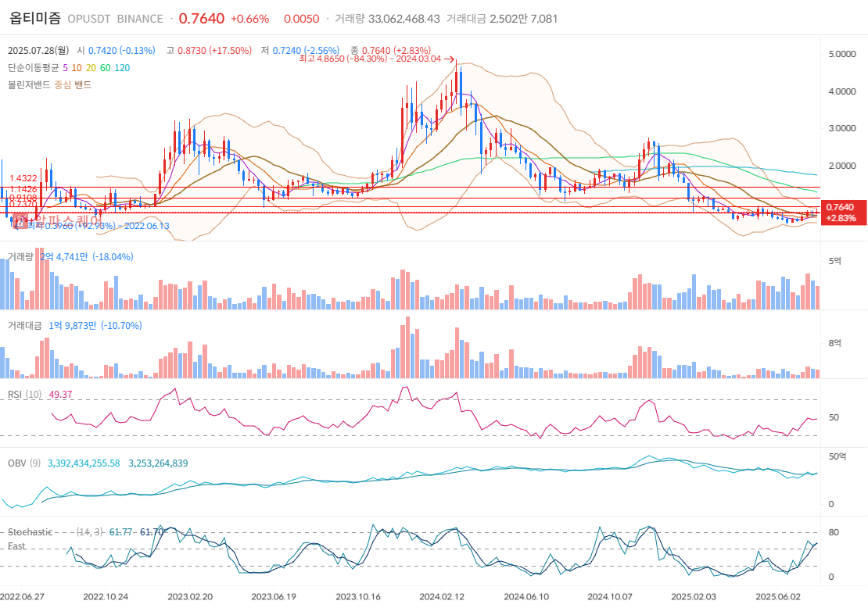The width and height of the screenshot is (868, 608).
Task: Click the 2025.06.02 date axis label
Action: 778,597
